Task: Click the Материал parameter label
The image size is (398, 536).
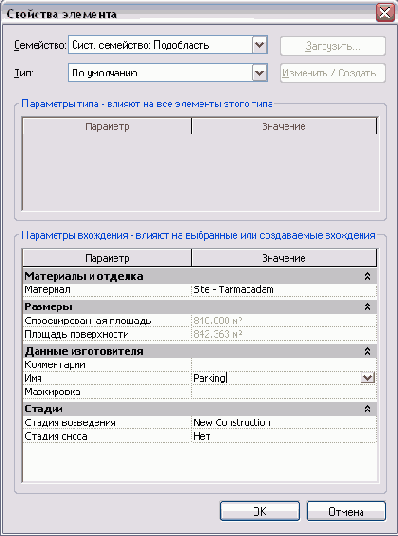Action: (x=48, y=290)
